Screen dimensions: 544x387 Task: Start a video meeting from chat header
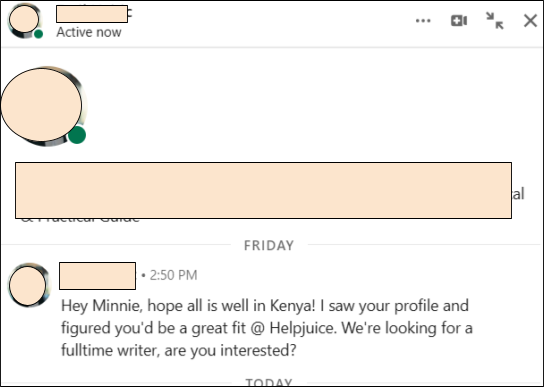tap(459, 21)
